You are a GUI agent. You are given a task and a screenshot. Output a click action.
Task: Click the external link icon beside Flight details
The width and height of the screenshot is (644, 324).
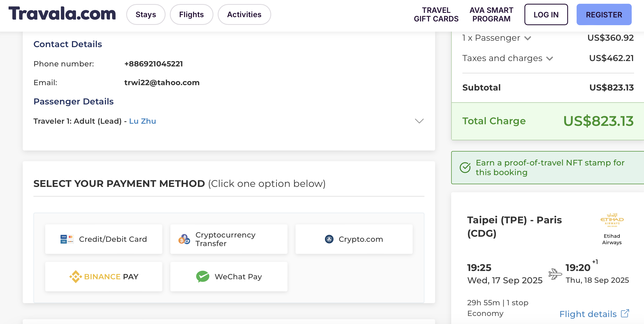click(625, 314)
